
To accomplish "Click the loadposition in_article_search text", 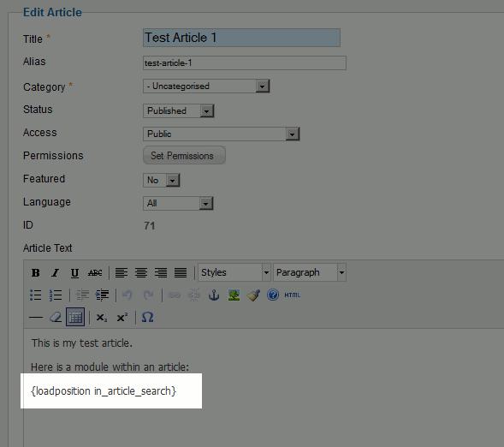I will point(104,391).
